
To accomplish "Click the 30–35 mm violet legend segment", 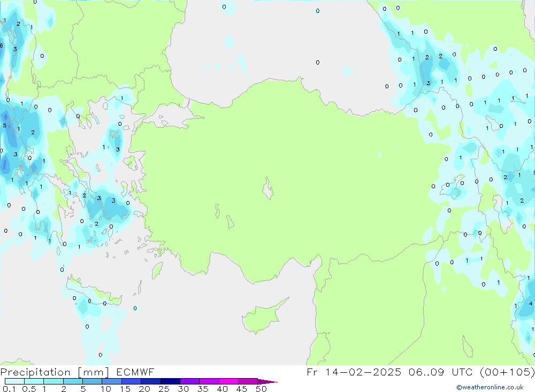I will [190, 381].
